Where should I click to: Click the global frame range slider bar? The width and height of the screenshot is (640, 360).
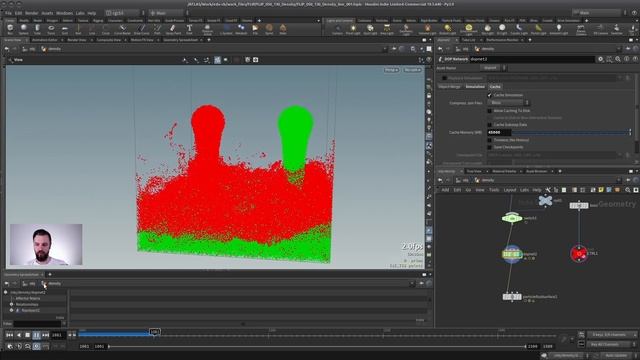click(x=317, y=346)
